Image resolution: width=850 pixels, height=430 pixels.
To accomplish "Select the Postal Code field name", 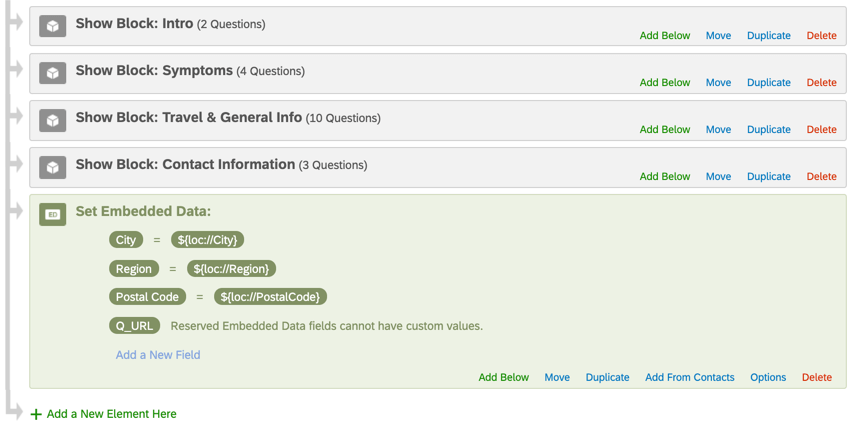I will click(x=147, y=297).
